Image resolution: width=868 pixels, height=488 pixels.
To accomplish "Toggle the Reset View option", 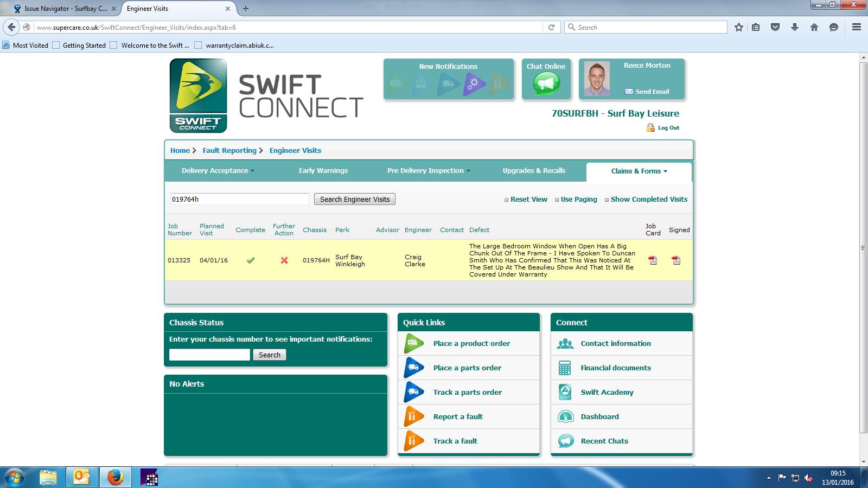I will 526,200.
